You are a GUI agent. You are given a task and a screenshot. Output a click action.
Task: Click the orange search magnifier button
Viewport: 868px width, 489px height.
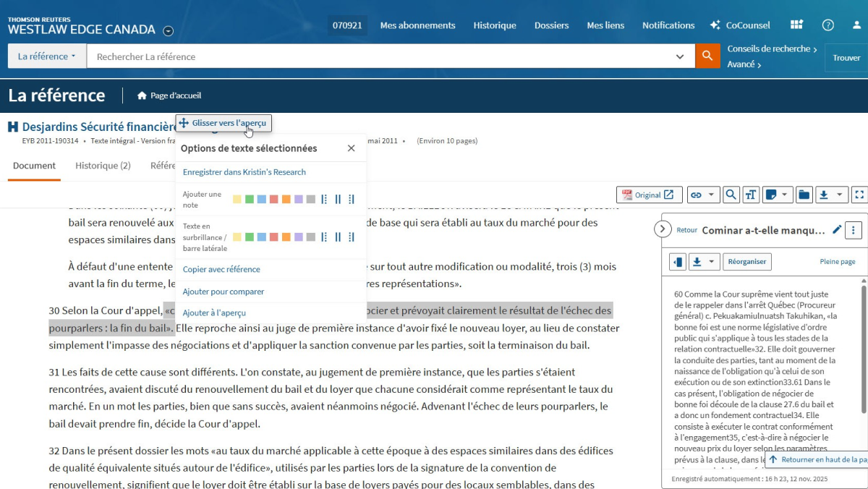(707, 56)
